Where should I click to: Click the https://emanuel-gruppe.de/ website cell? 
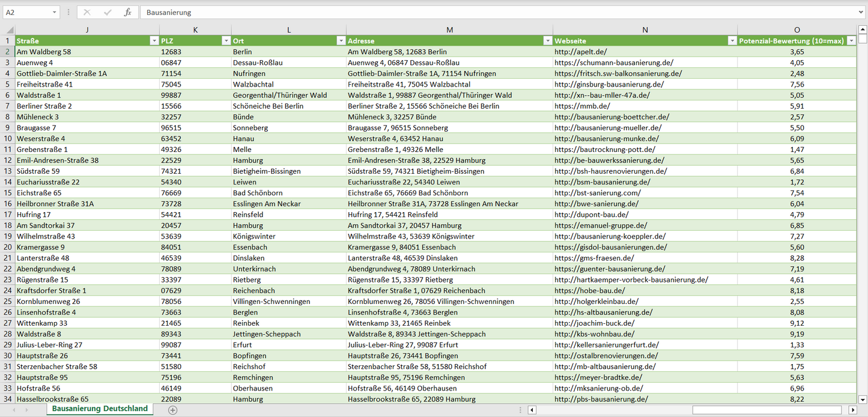[x=601, y=225]
